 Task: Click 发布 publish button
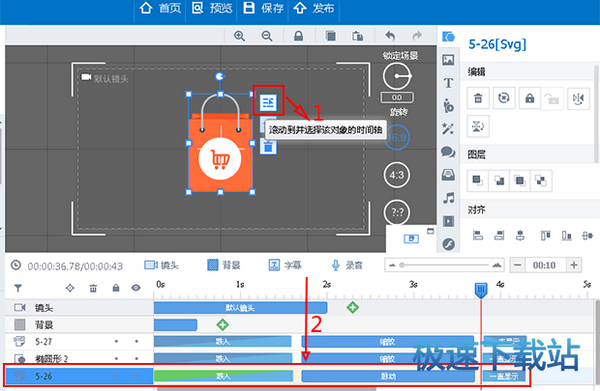point(314,8)
